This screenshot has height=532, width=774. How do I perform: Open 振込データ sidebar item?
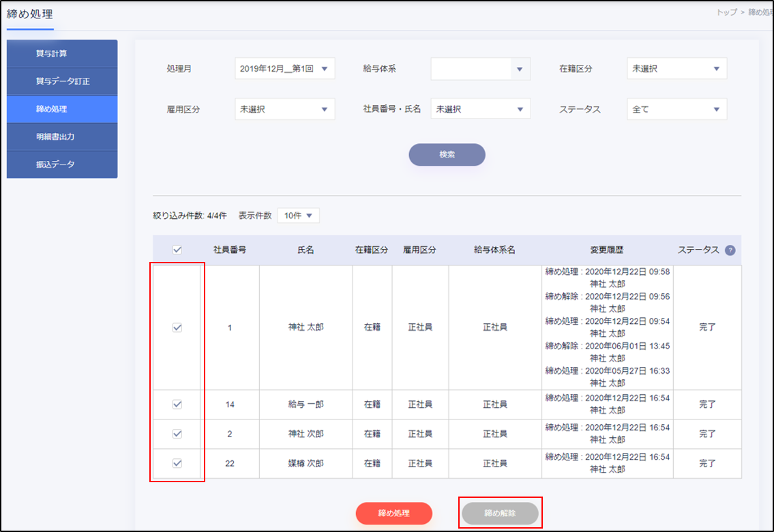[x=62, y=164]
